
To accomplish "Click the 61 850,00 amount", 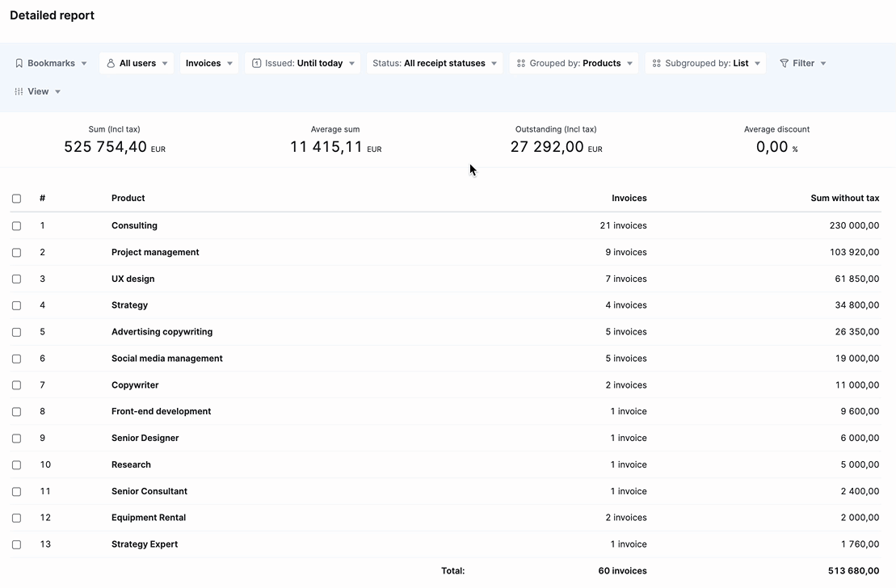I will click(856, 279).
